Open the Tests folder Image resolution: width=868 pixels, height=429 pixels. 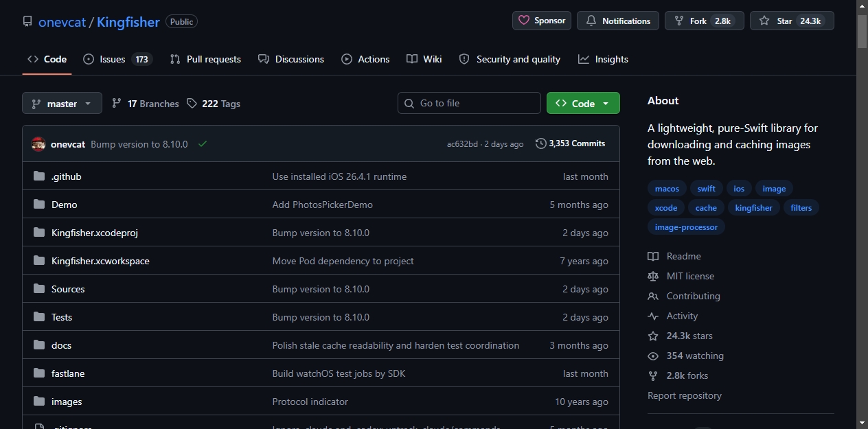[x=62, y=317]
